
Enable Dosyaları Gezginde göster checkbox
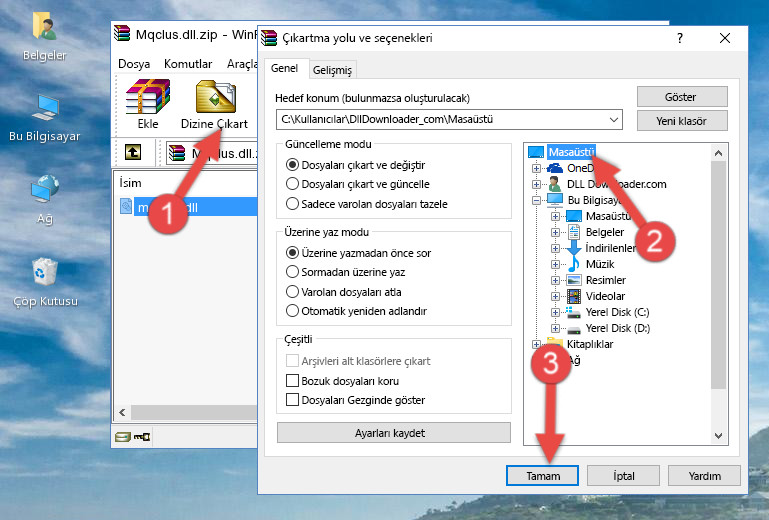tap(292, 400)
